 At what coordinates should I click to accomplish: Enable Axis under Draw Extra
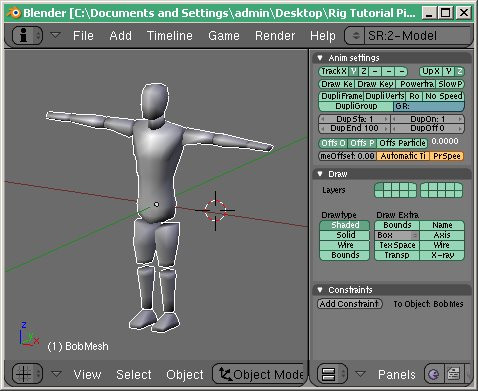pos(442,235)
